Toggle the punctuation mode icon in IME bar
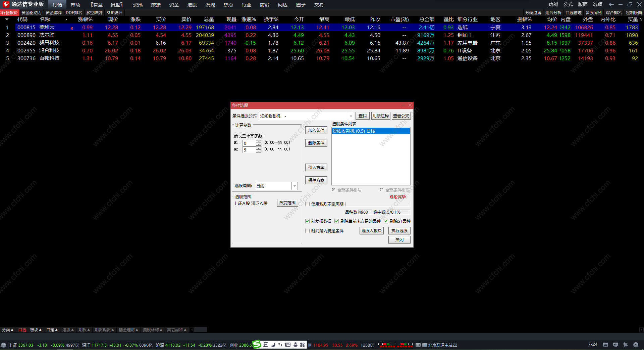 coord(280,345)
